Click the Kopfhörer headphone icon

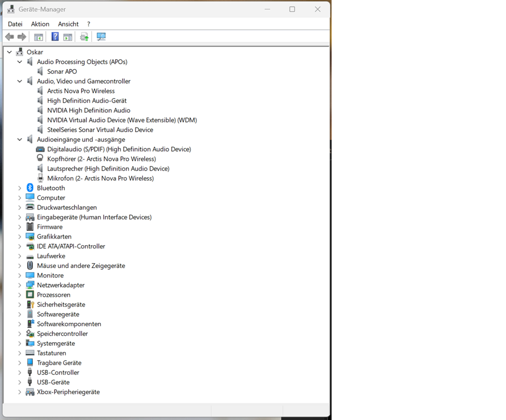pos(40,158)
